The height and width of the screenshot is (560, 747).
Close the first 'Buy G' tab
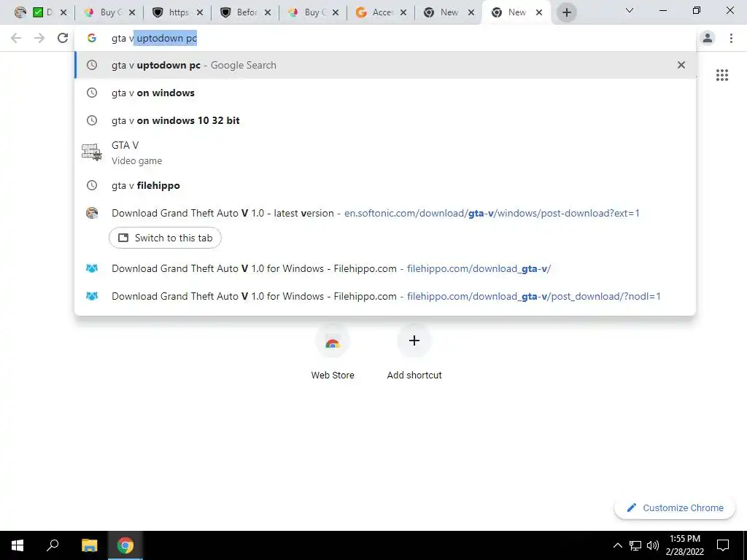[133, 13]
